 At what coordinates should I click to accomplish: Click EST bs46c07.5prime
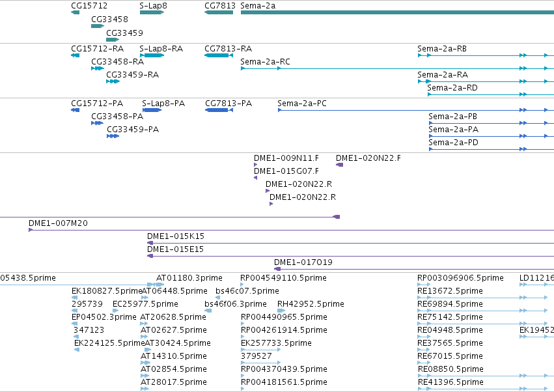217,298
